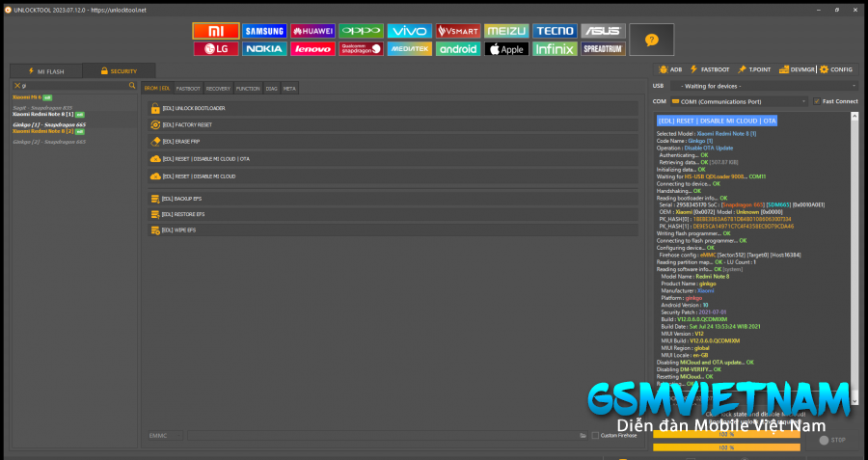The image size is (868, 460).
Task: Open DEVMGR device manager
Action: (x=797, y=69)
